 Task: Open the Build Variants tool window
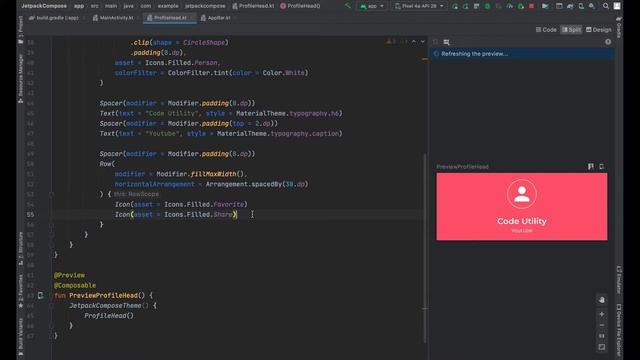[x=21, y=336]
